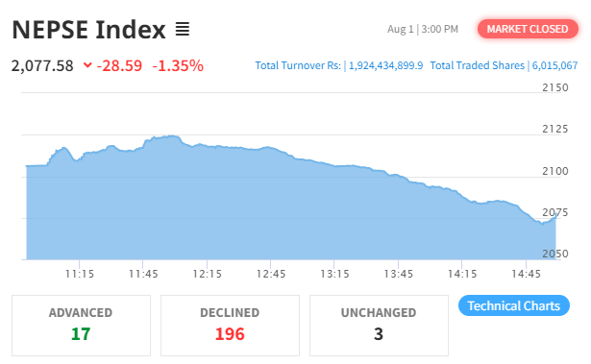Click the 2125 y-axis label

554,130
